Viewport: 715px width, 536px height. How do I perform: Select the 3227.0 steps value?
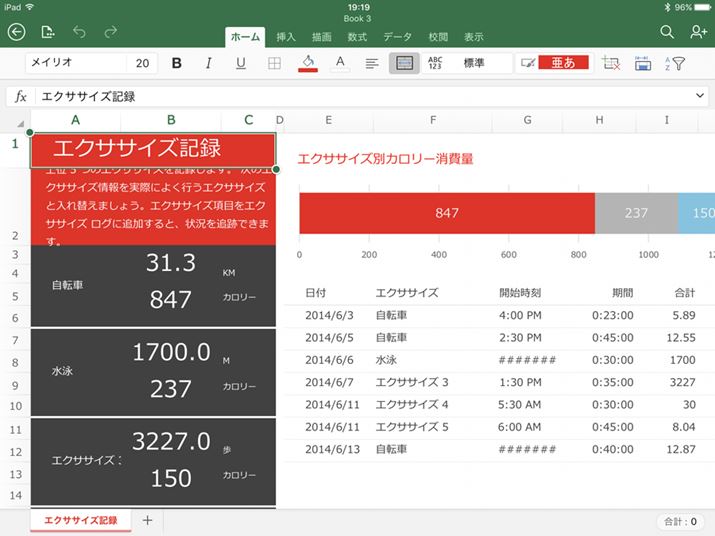171,442
